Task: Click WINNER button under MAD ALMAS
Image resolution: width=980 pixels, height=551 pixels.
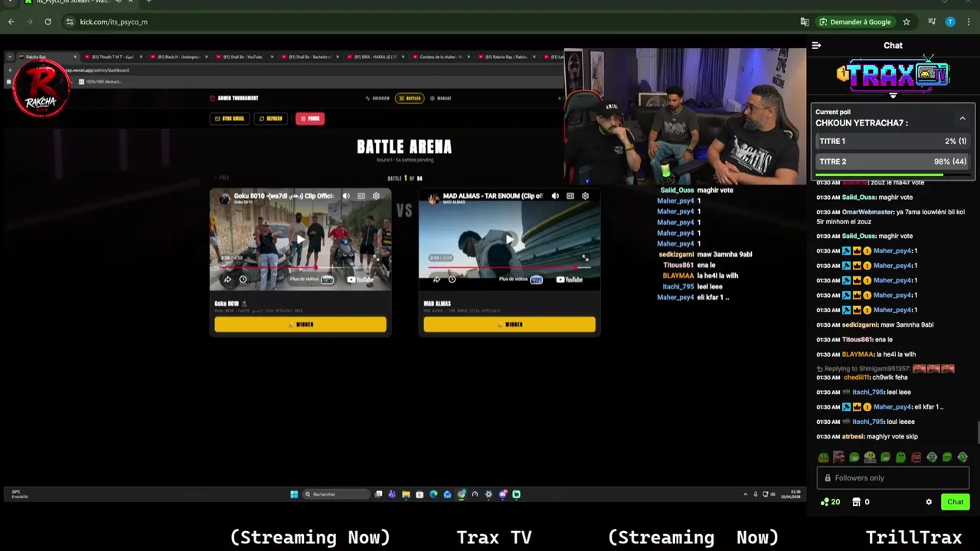Action: 509,324
